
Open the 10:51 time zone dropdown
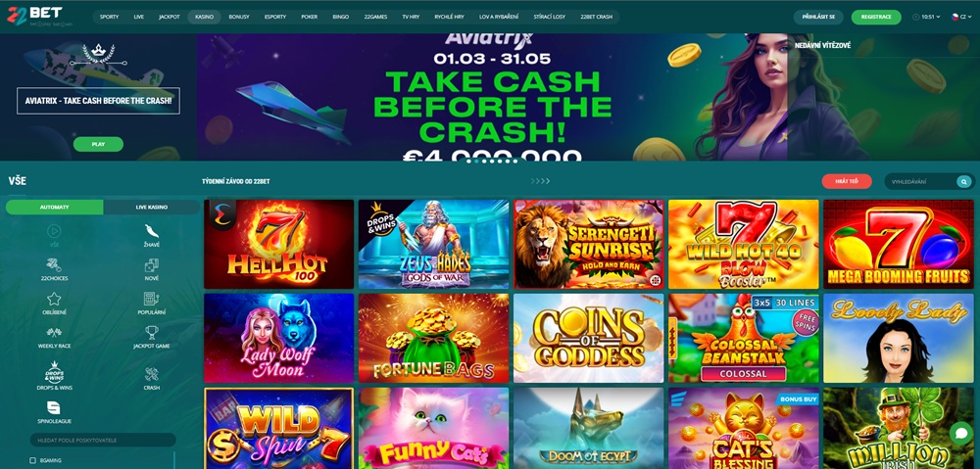(x=926, y=17)
